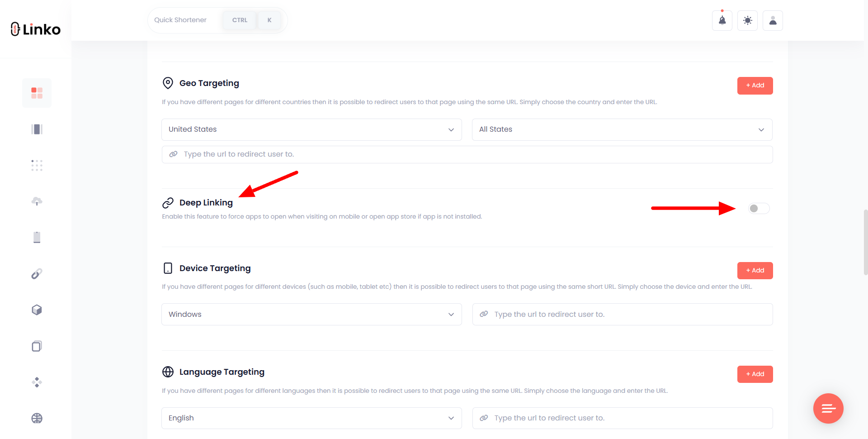The image size is (868, 439).
Task: Open the mobile phone sidebar icon
Action: pos(37,238)
